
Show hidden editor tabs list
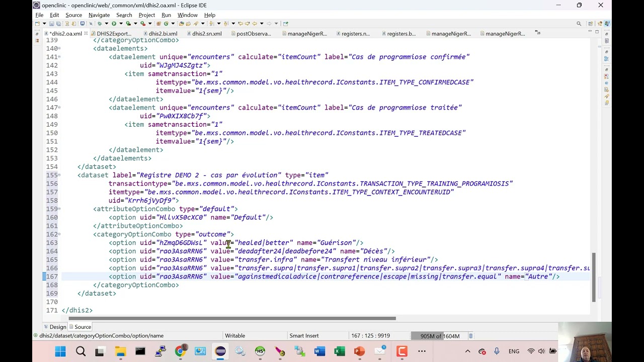[537, 33]
